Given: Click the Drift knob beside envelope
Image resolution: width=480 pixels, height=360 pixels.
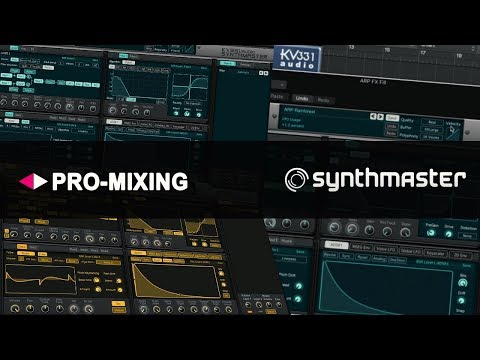Looking at the screenshot, I should [x=462, y=301].
